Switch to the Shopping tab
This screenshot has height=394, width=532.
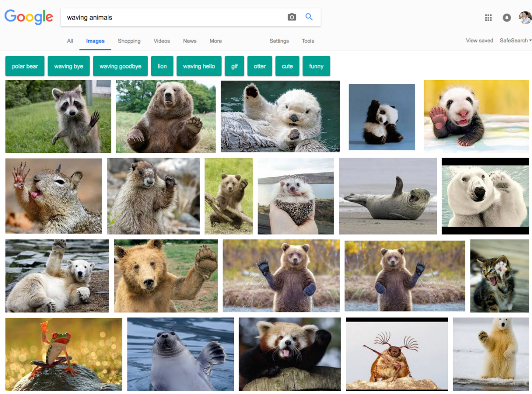129,41
